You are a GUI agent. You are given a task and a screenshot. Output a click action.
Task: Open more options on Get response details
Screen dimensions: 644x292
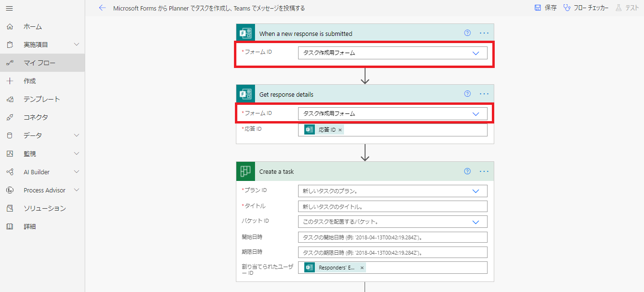click(484, 94)
